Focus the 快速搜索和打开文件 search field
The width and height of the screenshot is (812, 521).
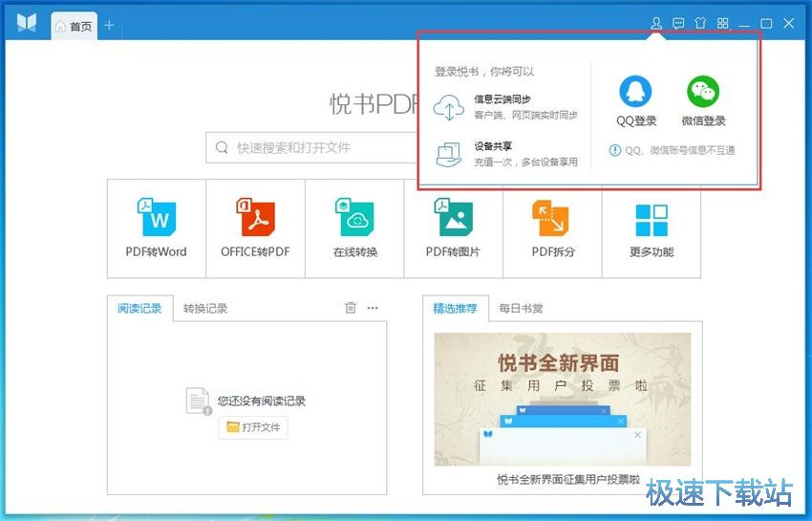coord(311,148)
